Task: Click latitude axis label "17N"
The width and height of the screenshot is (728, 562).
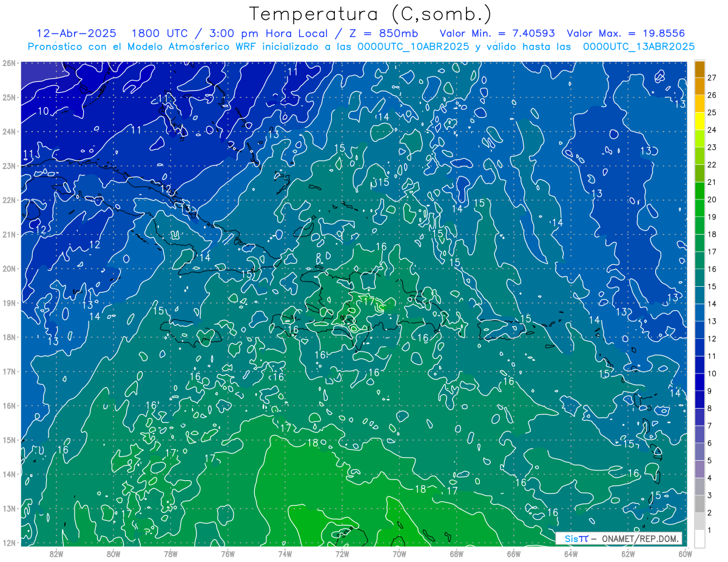Action: pos(8,371)
